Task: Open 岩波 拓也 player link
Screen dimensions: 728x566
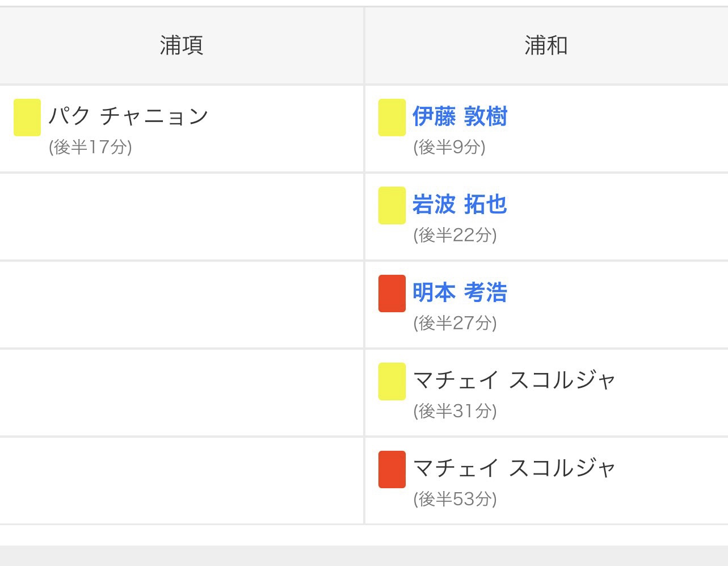Action: 460,204
